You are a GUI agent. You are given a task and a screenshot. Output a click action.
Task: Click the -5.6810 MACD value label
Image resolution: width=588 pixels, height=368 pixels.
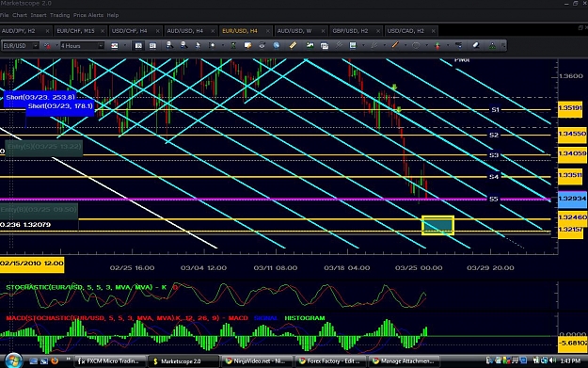click(x=573, y=344)
